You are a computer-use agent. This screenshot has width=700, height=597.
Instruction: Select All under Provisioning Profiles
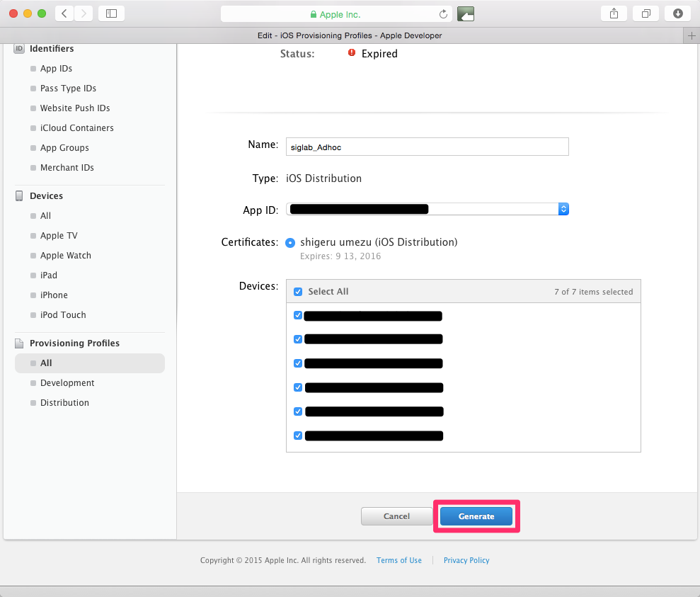coord(90,363)
